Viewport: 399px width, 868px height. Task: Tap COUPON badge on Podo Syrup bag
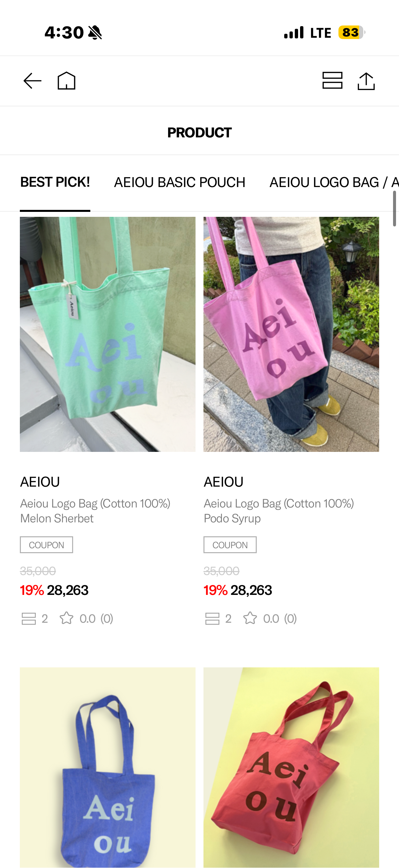230,545
